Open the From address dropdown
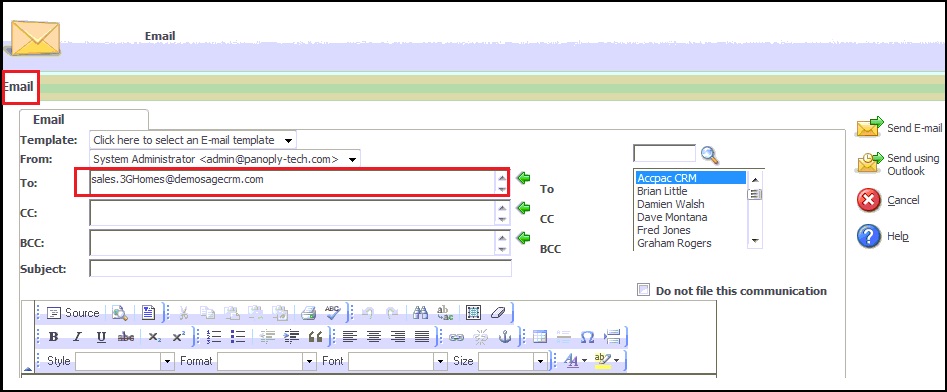 pyautogui.click(x=353, y=159)
